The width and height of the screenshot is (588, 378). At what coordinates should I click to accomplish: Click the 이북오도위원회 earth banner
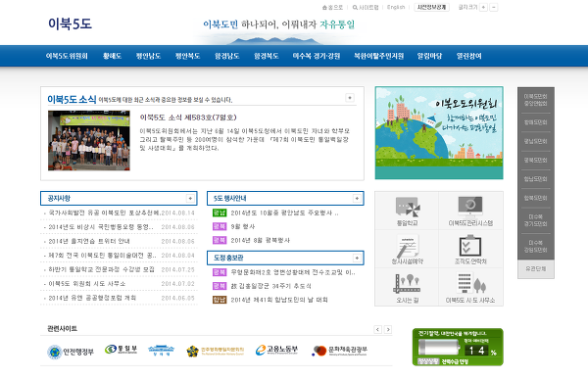coord(439,133)
